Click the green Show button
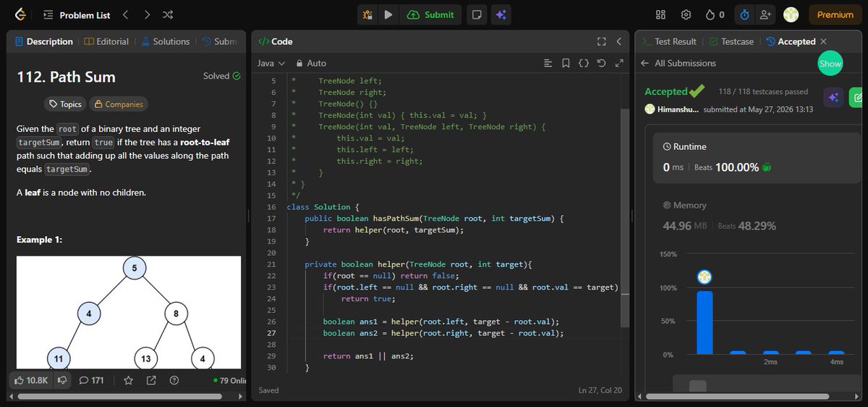The image size is (868, 407). click(830, 64)
